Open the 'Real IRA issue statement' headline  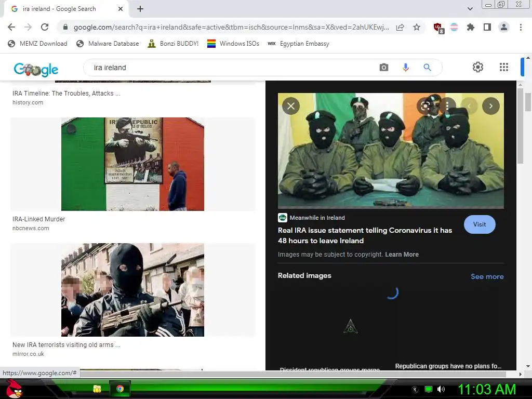click(x=365, y=235)
